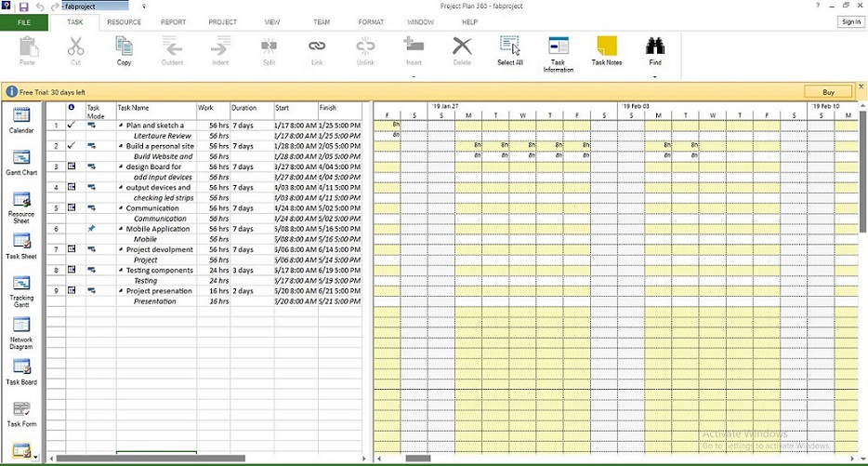This screenshot has height=466, width=868.
Task: Click the Redo arrow in the title bar
Action: point(55,7)
